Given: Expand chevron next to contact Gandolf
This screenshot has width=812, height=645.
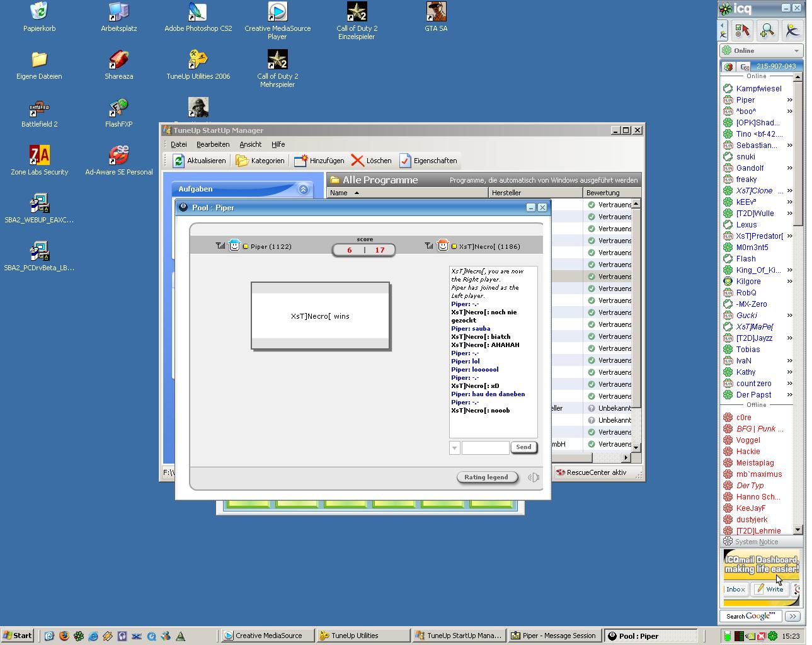Looking at the screenshot, I should 789,168.
